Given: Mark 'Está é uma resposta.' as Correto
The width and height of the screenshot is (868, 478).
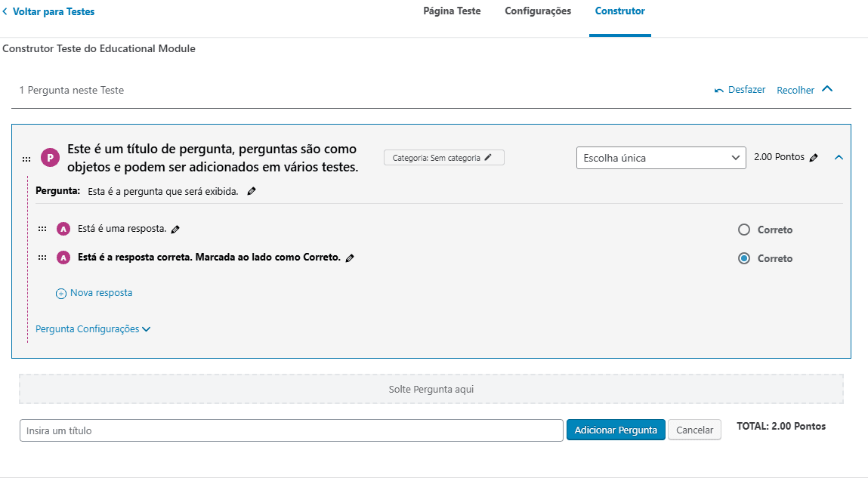Looking at the screenshot, I should tap(744, 230).
